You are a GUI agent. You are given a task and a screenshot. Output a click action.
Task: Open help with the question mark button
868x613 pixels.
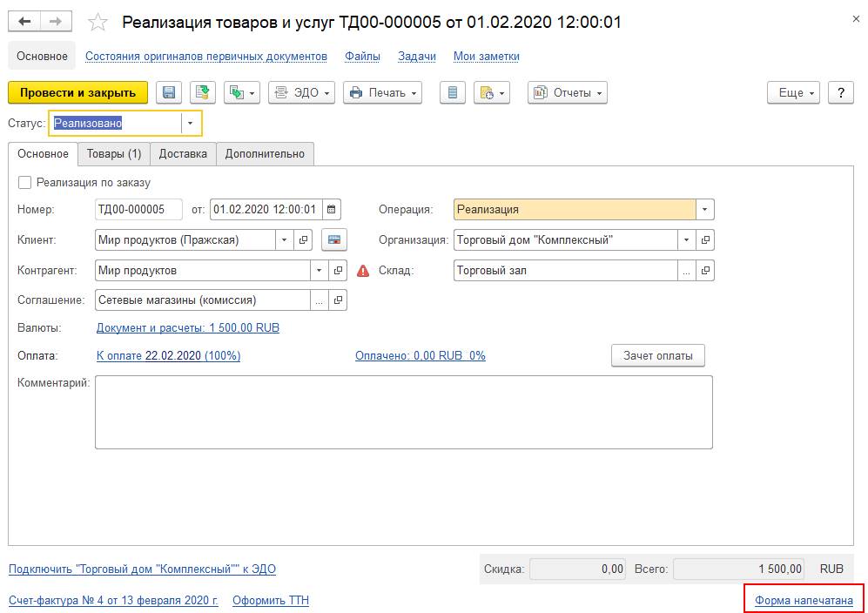point(841,92)
